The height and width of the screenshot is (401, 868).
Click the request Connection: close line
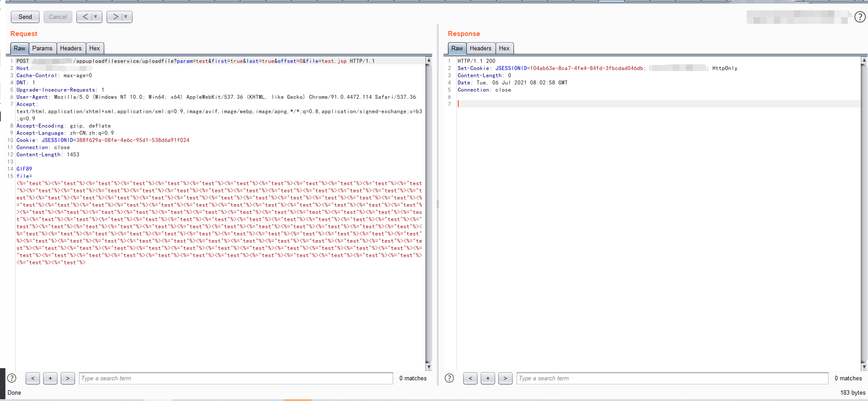click(x=43, y=147)
